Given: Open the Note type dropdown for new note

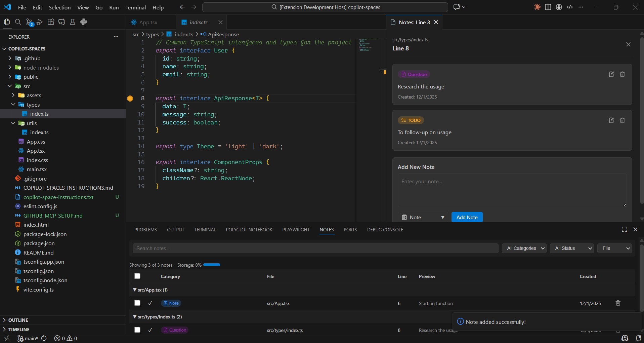Looking at the screenshot, I should pyautogui.click(x=423, y=217).
